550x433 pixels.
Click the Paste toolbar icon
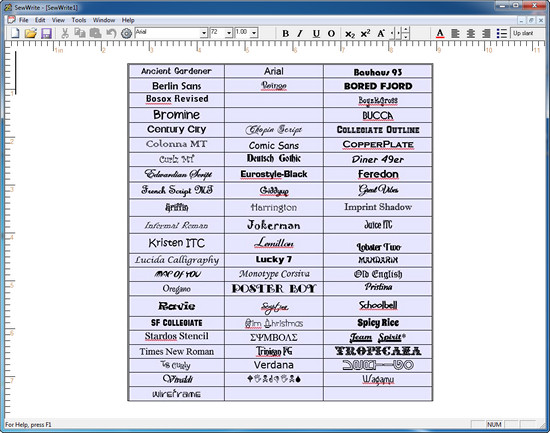(x=95, y=33)
